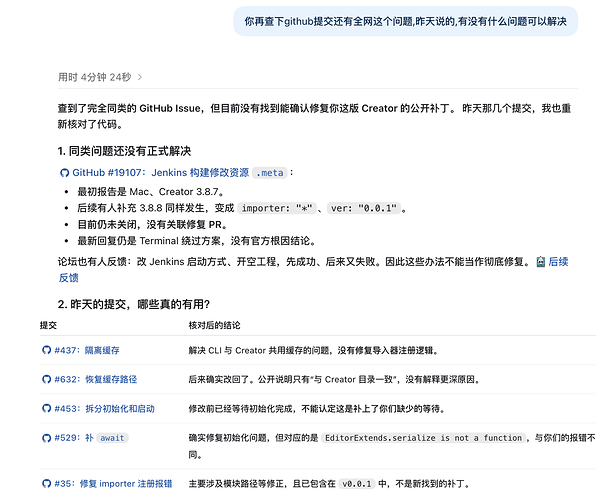The width and height of the screenshot is (607, 499).
Task: Click the importer: "*" code snippet
Action: pos(277,208)
